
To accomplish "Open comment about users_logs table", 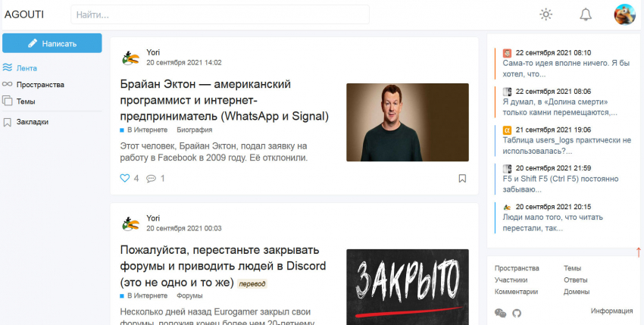I will (567, 145).
